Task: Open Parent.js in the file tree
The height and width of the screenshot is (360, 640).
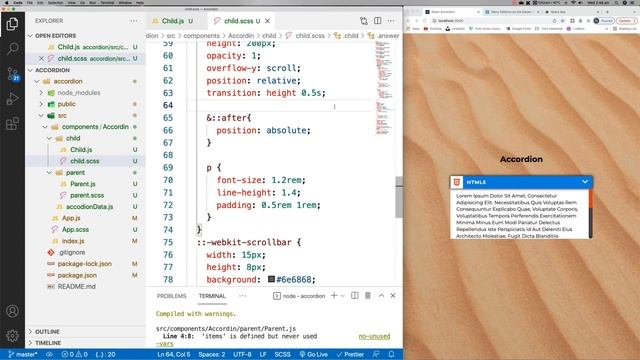Action: 83,184
